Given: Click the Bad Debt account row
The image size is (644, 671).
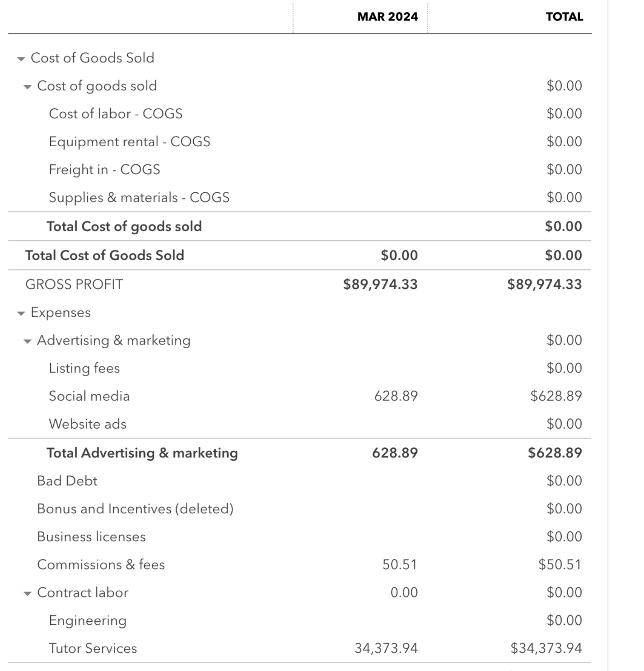Looking at the screenshot, I should (x=299, y=481).
